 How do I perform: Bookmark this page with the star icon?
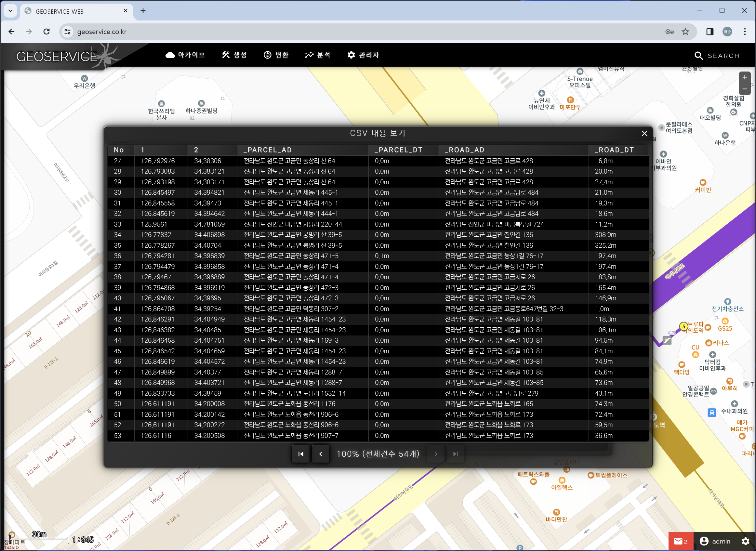tap(685, 31)
